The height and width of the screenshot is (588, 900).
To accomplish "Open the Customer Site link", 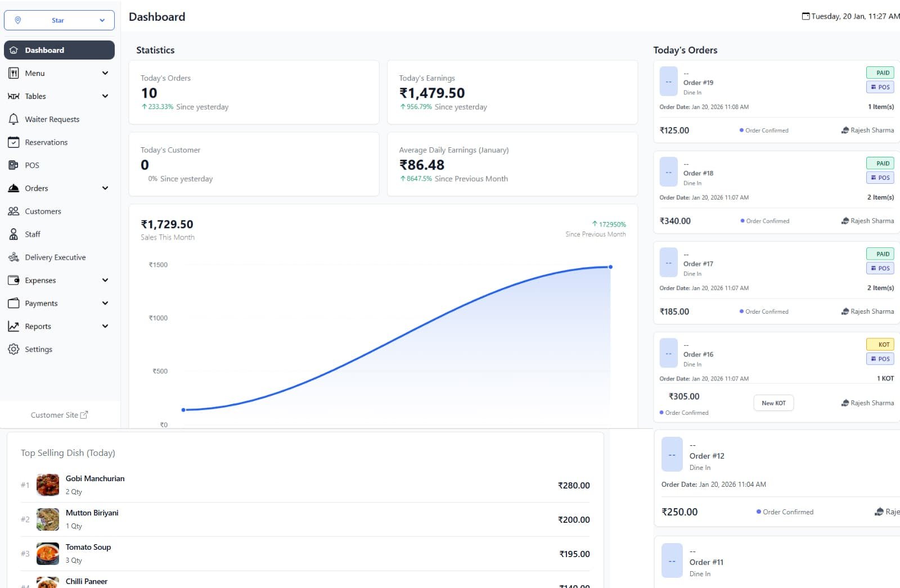I will click(59, 415).
